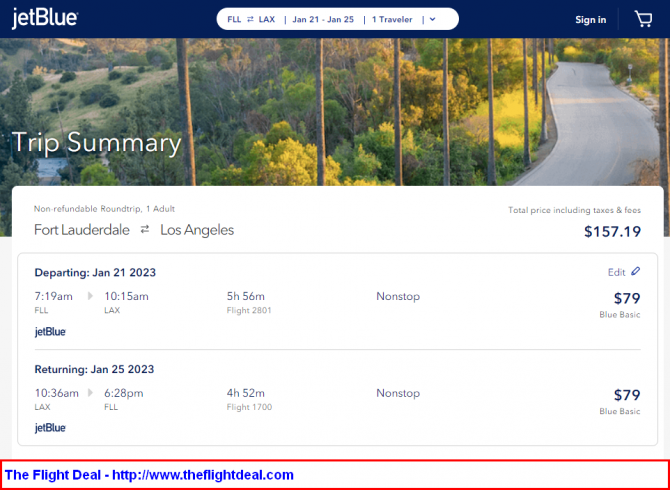Open the shopping cart icon
Viewport: 670px width, 490px height.
[643, 19]
